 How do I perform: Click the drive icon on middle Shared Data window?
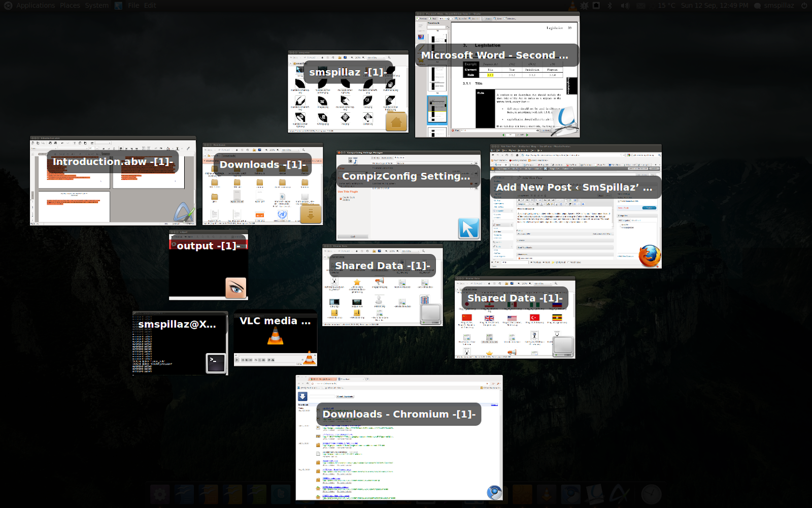coord(431,314)
